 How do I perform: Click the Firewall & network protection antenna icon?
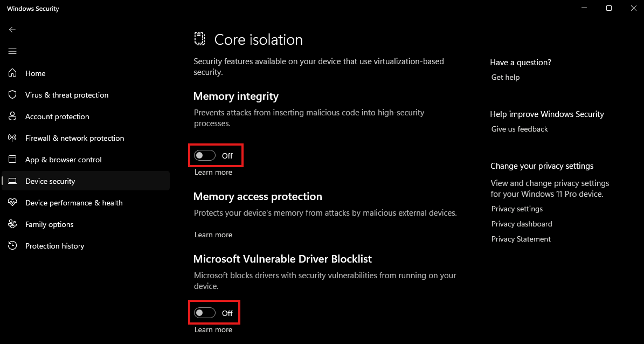(13, 137)
